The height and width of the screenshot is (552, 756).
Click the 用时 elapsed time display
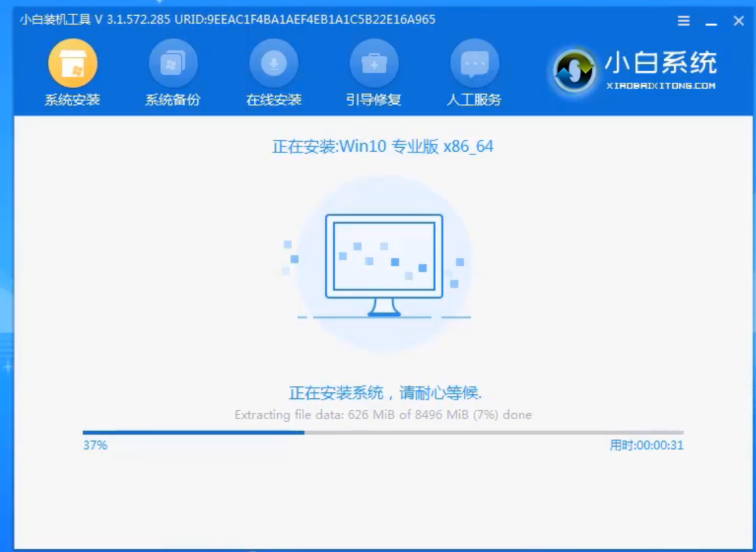point(645,446)
